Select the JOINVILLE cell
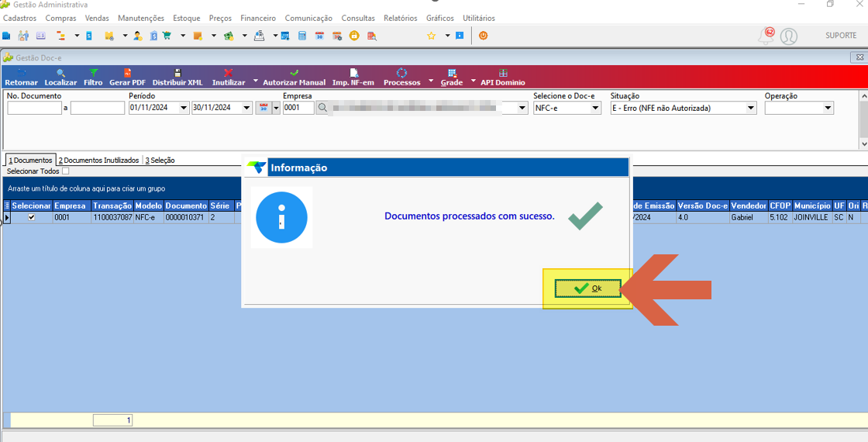Image resolution: width=868 pixels, height=442 pixels. (x=812, y=218)
